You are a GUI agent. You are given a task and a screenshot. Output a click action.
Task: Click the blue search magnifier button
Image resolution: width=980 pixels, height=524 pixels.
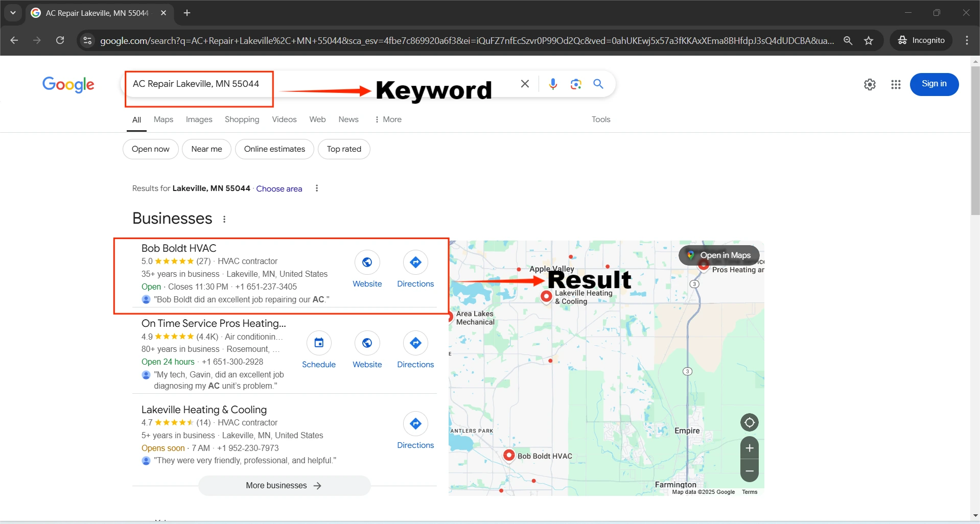click(x=598, y=84)
